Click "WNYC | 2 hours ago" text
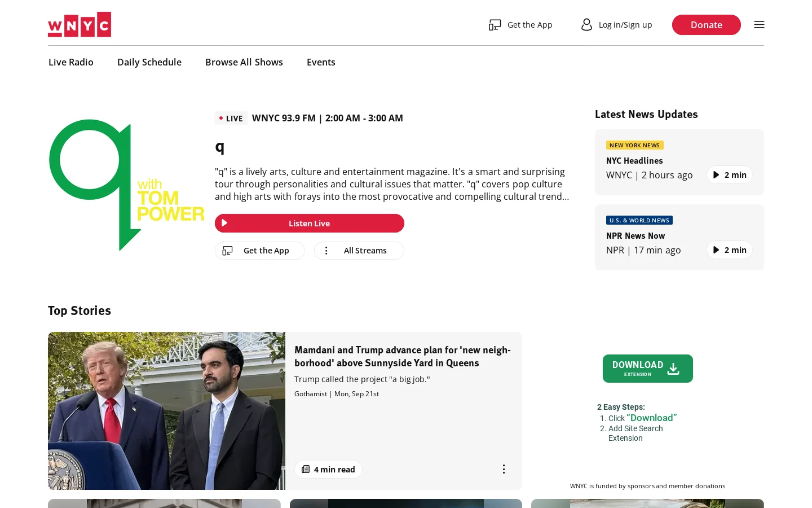The width and height of the screenshot is (812, 508). (x=650, y=175)
